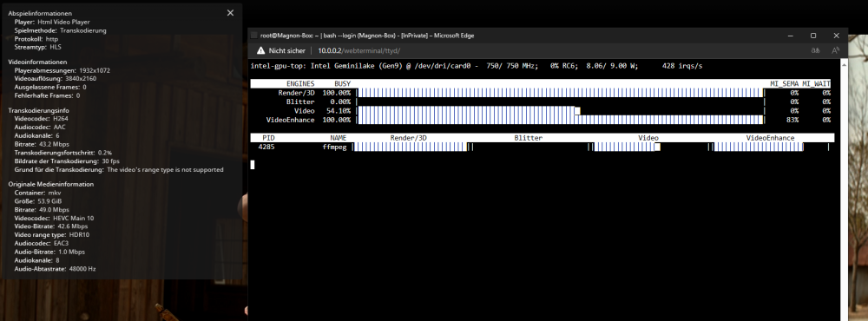Click the 10.0.0.2/webterminal/ttyd/ address bar
The width and height of the screenshot is (868, 321).
(x=358, y=50)
